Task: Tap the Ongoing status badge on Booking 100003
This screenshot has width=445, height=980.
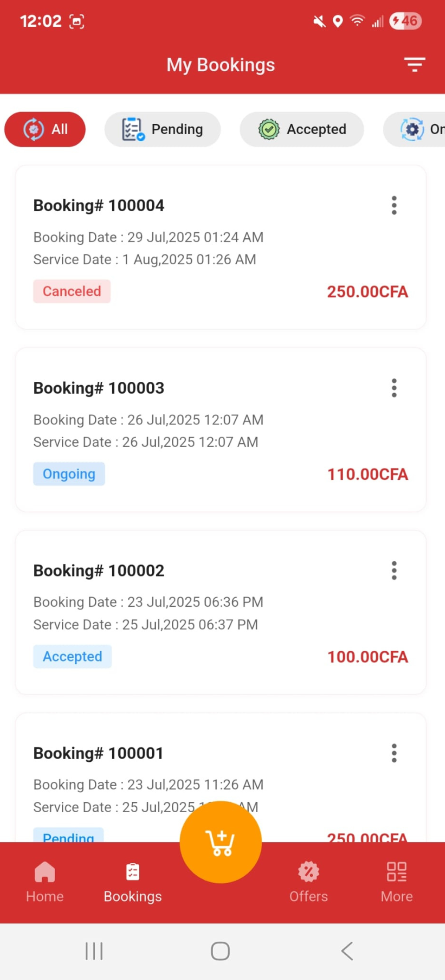Action: click(69, 474)
